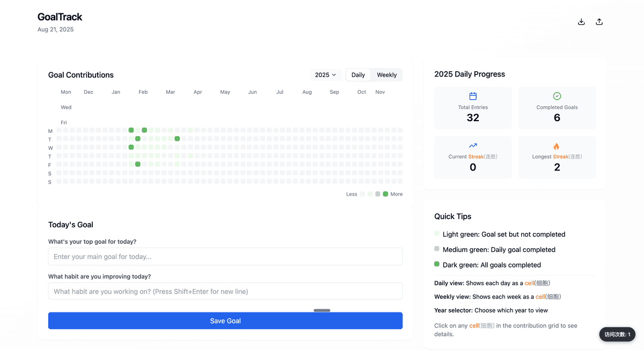Click the calendar icon above Total Entries
The width and height of the screenshot is (644, 350).
473,96
